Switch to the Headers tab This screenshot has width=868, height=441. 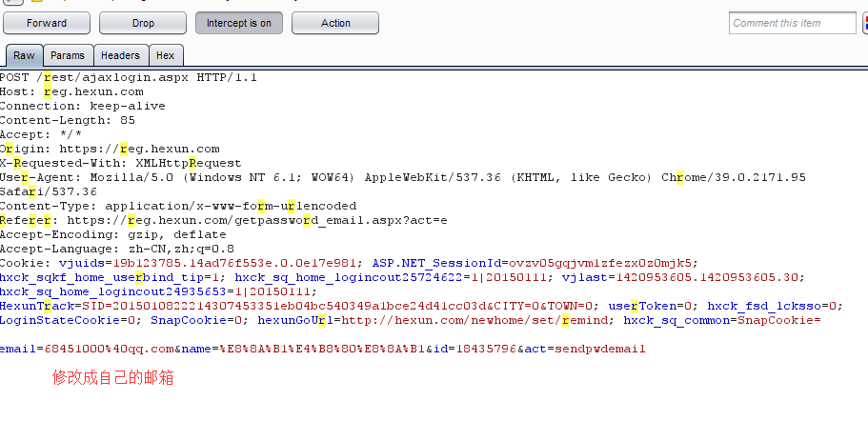pyautogui.click(x=120, y=56)
